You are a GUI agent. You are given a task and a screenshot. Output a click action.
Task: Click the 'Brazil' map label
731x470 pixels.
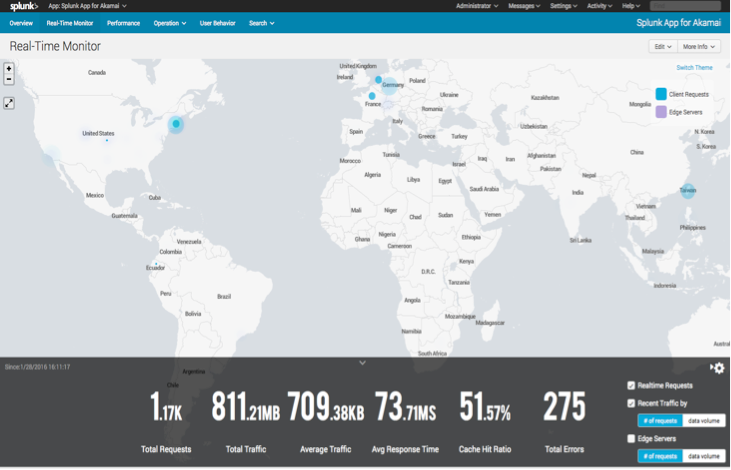[x=224, y=297]
